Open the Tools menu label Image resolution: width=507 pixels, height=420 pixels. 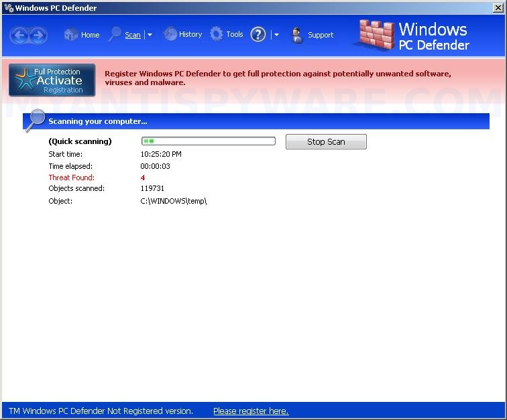click(x=235, y=34)
